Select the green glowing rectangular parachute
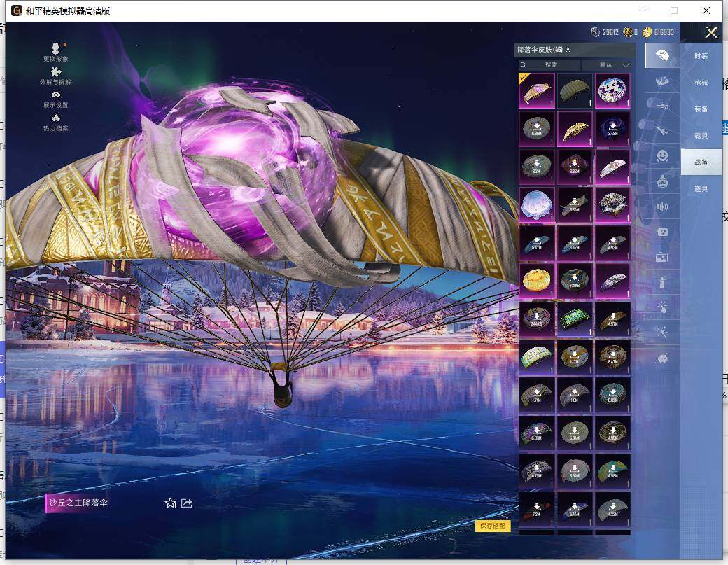728x565 pixels. pos(575,319)
